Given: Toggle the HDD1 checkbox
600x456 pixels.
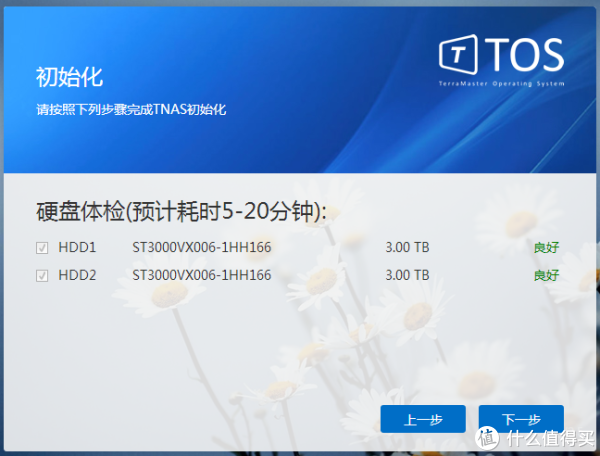Looking at the screenshot, I should (x=42, y=247).
